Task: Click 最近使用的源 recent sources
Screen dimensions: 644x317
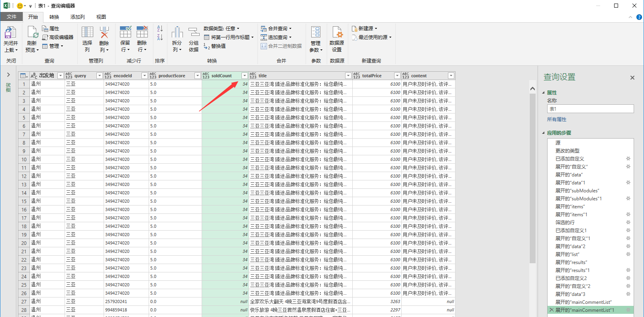Action: pos(371,37)
